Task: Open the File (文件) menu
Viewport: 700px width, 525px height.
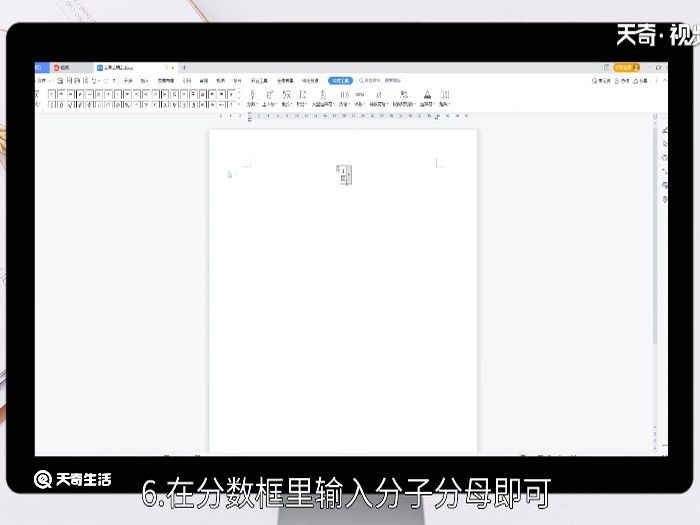Action: (x=42, y=81)
